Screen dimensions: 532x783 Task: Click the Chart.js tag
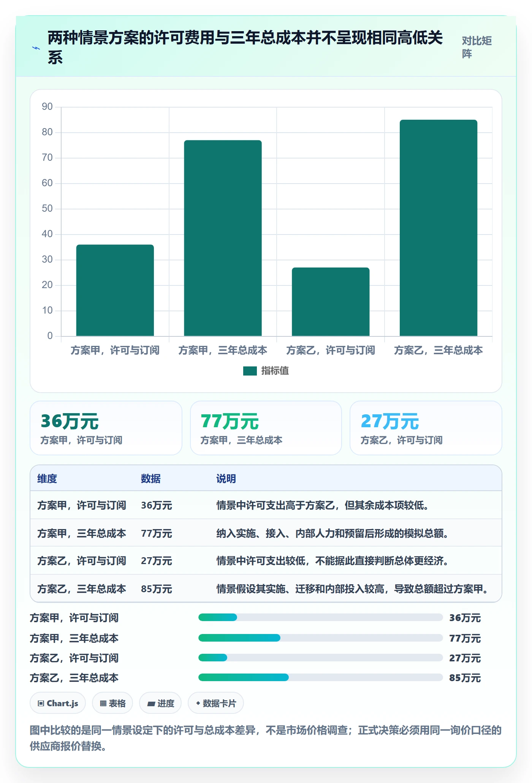58,703
